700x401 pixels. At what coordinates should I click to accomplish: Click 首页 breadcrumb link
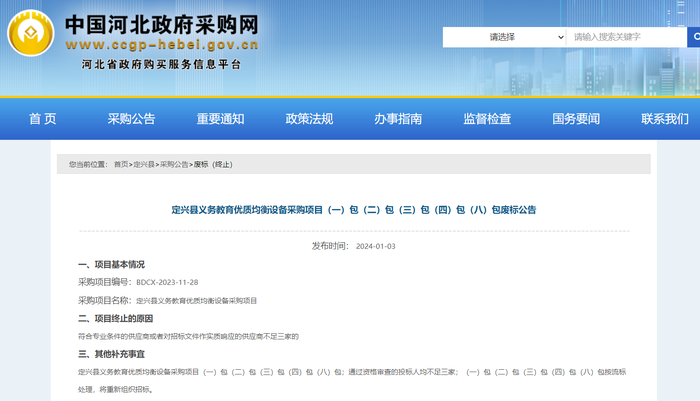pyautogui.click(x=121, y=164)
